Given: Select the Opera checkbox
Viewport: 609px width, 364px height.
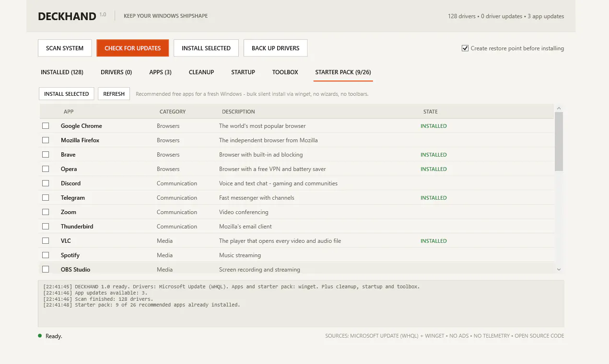Looking at the screenshot, I should tap(46, 169).
